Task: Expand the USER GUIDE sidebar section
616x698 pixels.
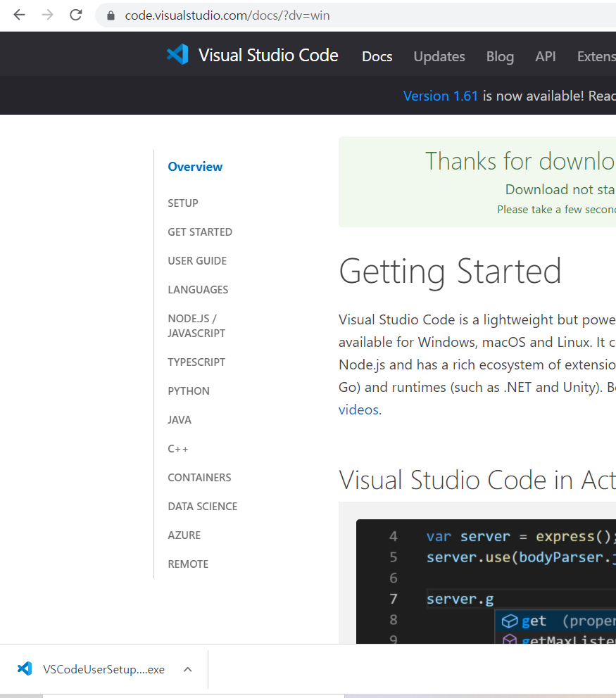Action: 197,261
